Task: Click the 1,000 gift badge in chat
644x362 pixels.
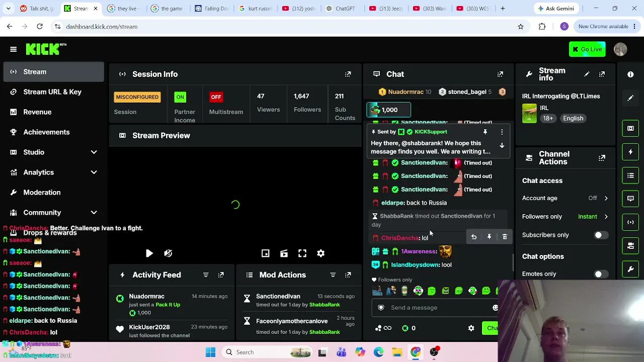Action: [389, 110]
